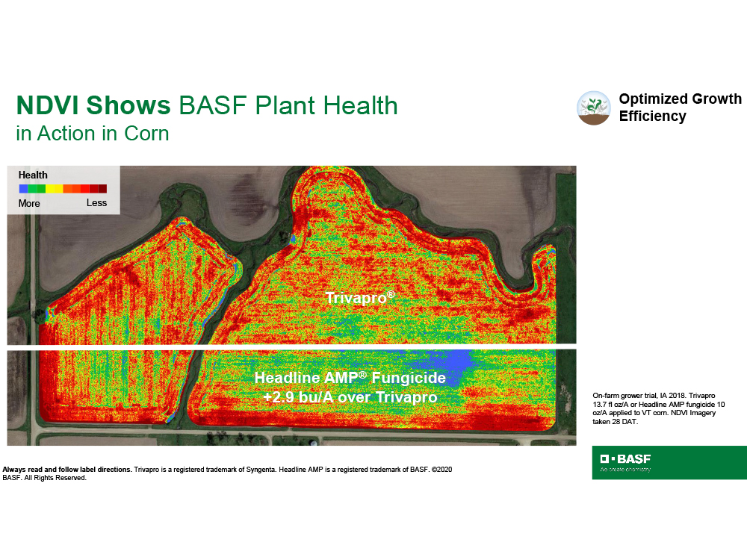Click the 'in Action in Corn' subtitle

click(x=93, y=134)
